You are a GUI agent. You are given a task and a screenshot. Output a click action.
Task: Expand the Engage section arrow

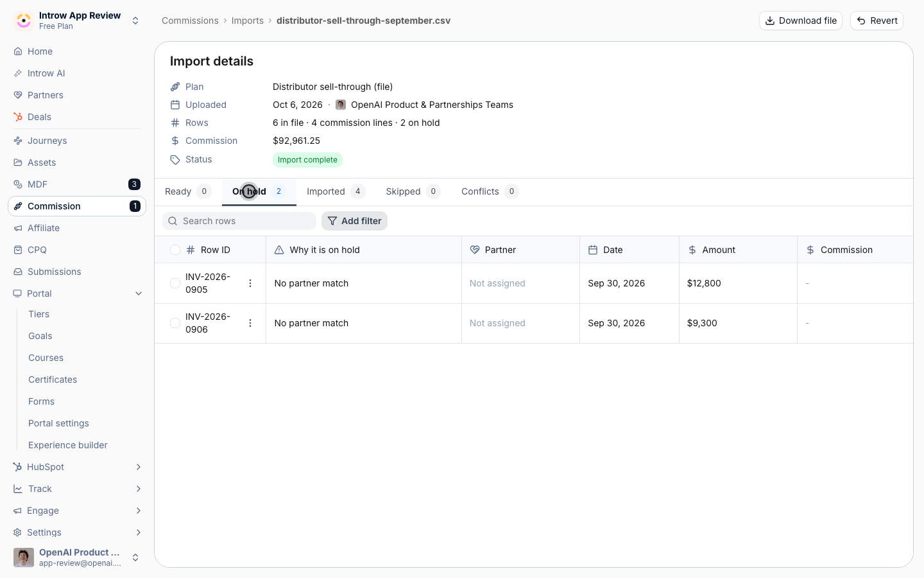(x=139, y=511)
